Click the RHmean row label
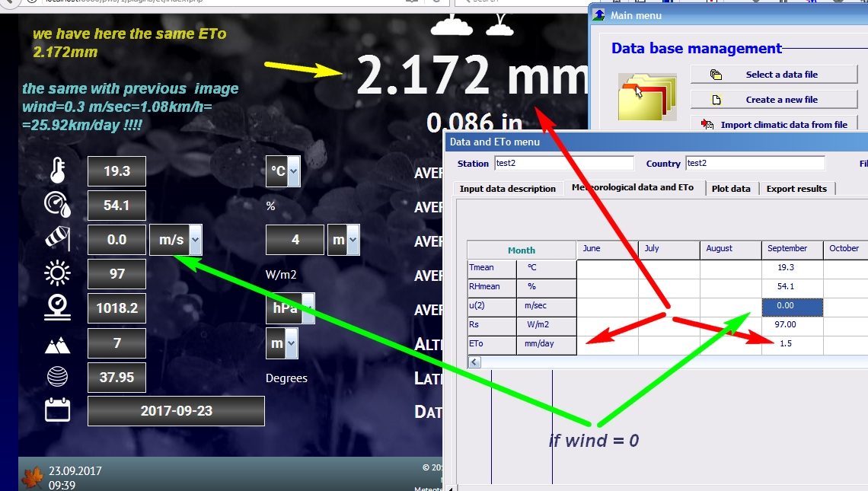The height and width of the screenshot is (491, 868). (x=492, y=286)
